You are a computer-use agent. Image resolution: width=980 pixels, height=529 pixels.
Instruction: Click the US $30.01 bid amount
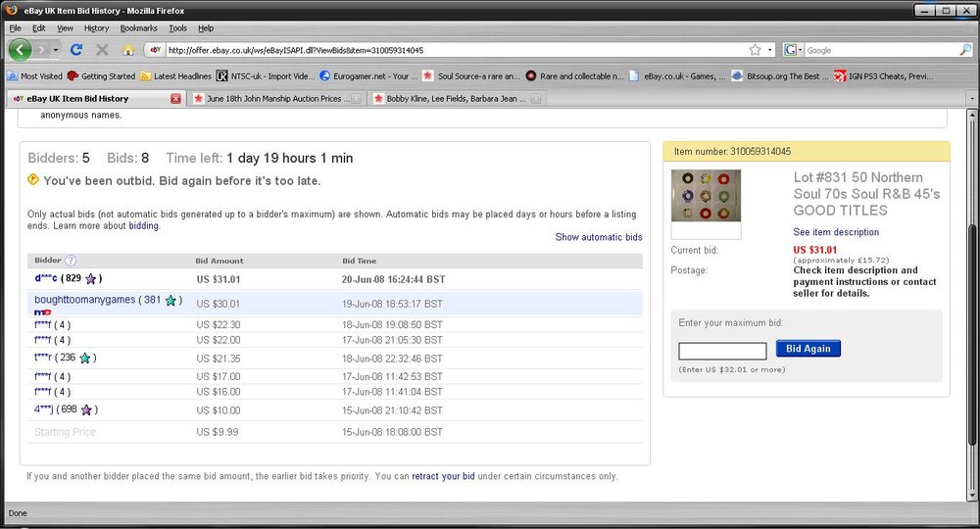(x=219, y=304)
